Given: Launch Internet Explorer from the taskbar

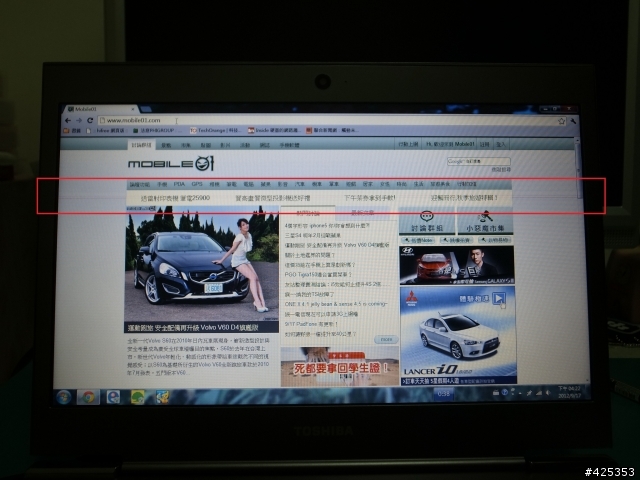Looking at the screenshot, I should [x=113, y=397].
